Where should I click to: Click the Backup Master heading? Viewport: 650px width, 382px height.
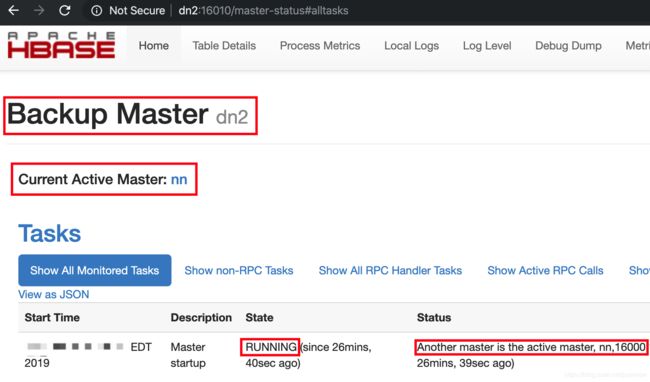[x=107, y=114]
